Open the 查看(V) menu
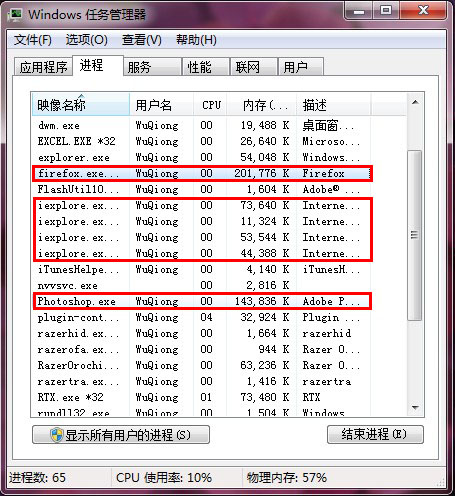This screenshot has height=496, width=455. tap(142, 40)
